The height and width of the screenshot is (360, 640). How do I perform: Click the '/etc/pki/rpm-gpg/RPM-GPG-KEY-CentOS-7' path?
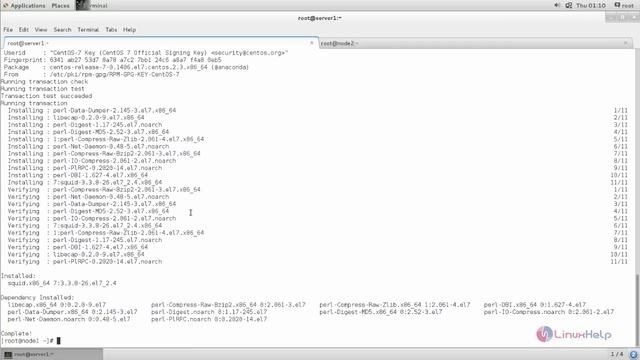pyautogui.click(x=115, y=75)
